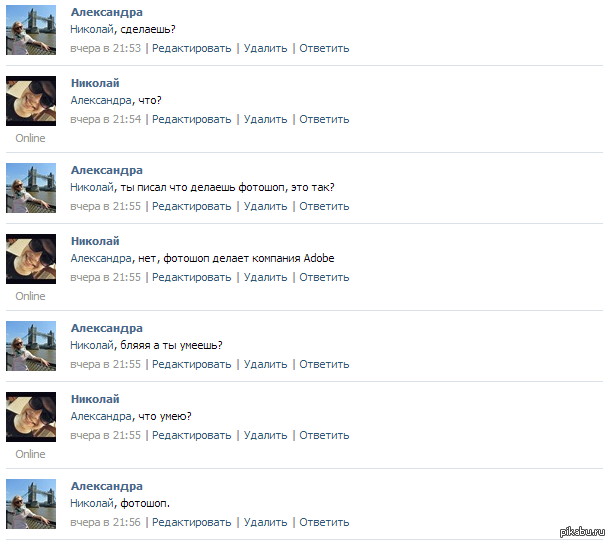The width and height of the screenshot is (610, 543).
Task: Edit the comment 'что умею?'
Action: coord(191,435)
